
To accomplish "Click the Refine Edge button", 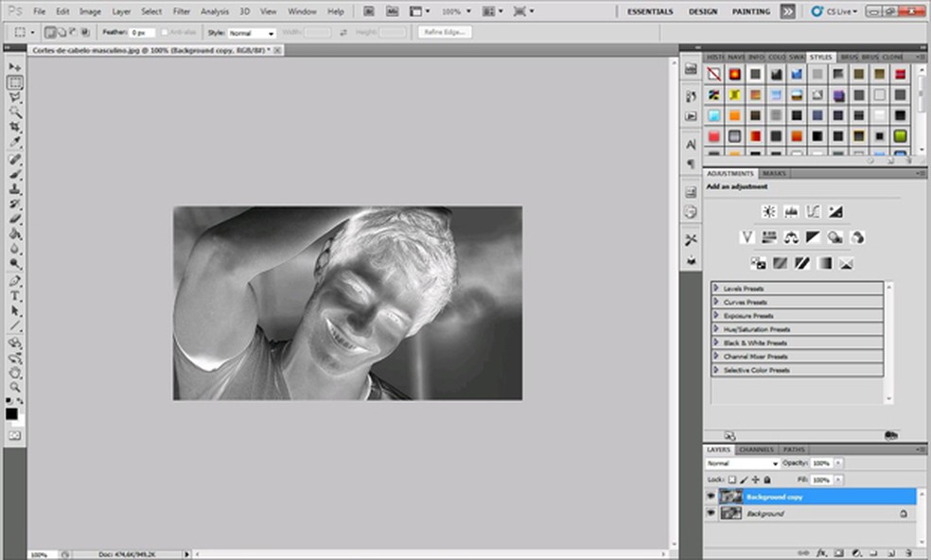I will [x=444, y=32].
